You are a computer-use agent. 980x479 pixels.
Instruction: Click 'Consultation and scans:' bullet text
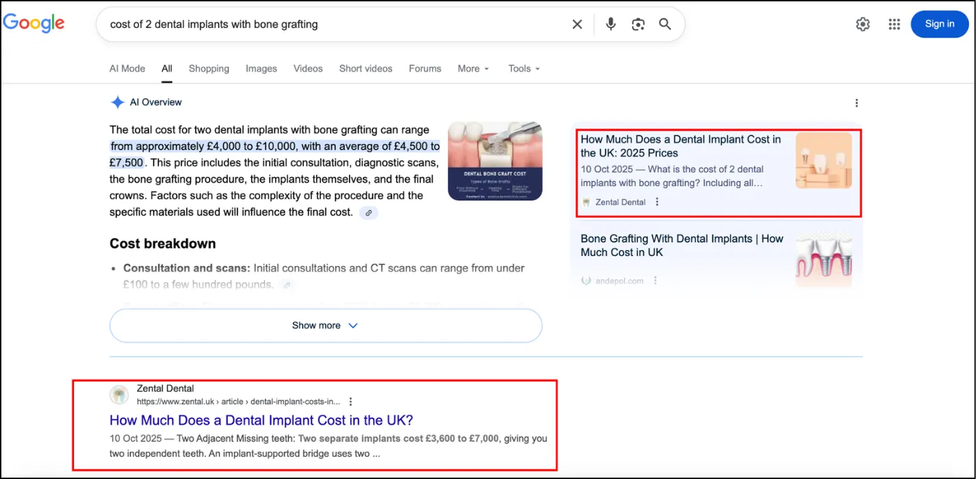pyautogui.click(x=187, y=268)
